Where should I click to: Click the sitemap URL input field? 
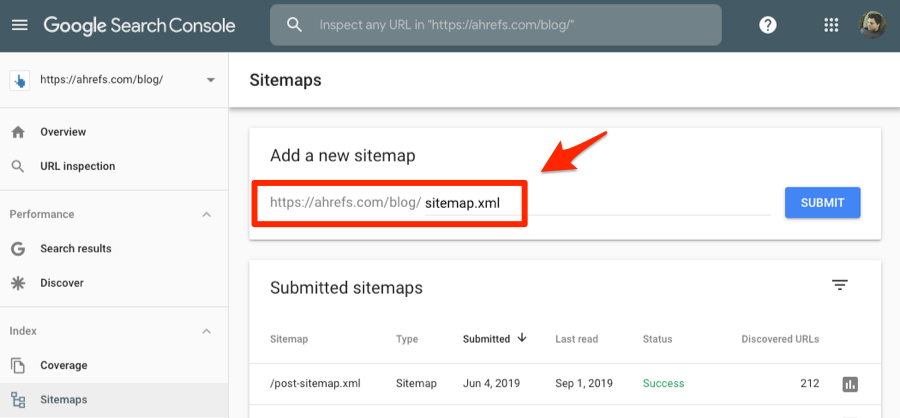click(595, 203)
